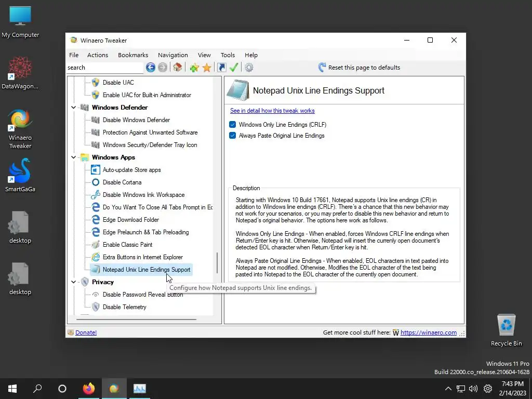Select Edge Prelaunch && Tab Preloading item
The height and width of the screenshot is (399, 532).
[145, 232]
